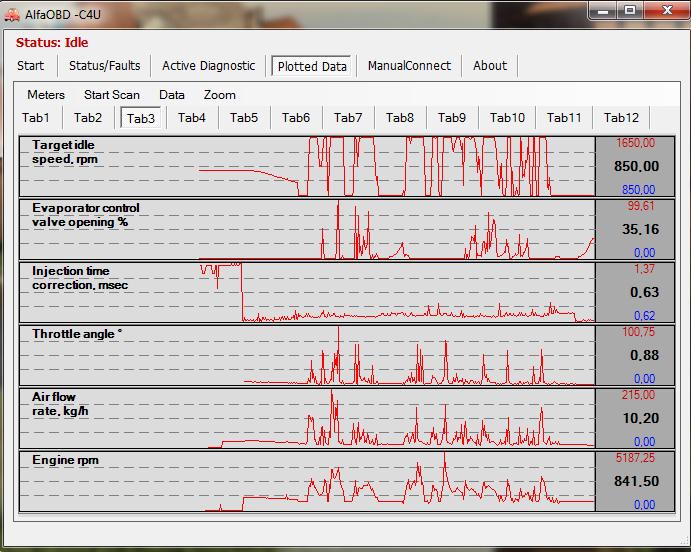Image resolution: width=691 pixels, height=552 pixels.
Task: Switch to Tab12
Action: click(621, 118)
